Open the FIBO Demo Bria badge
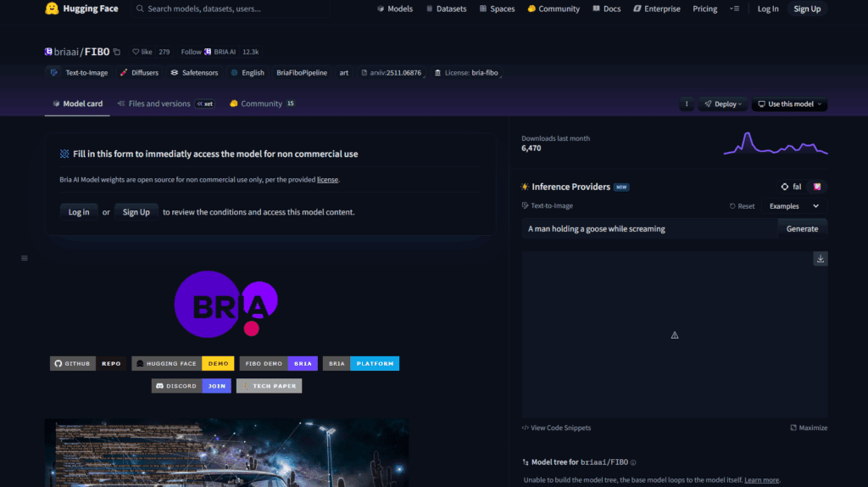The width and height of the screenshot is (868, 487). coord(278,363)
